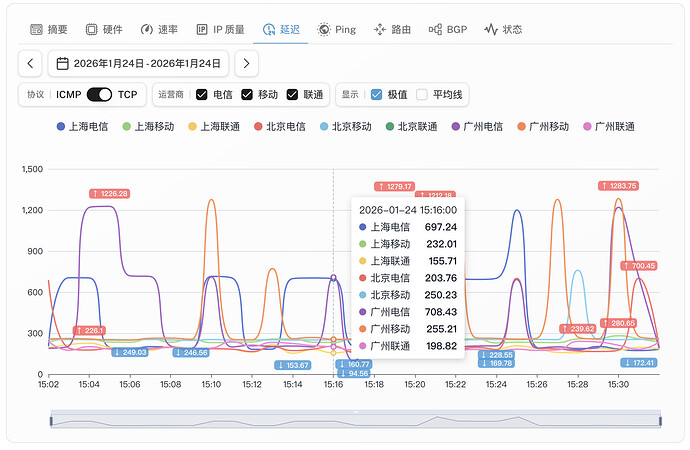This screenshot has height=450, width=690.
Task: Enable the 平均线 average line checkbox
Action: pos(422,95)
